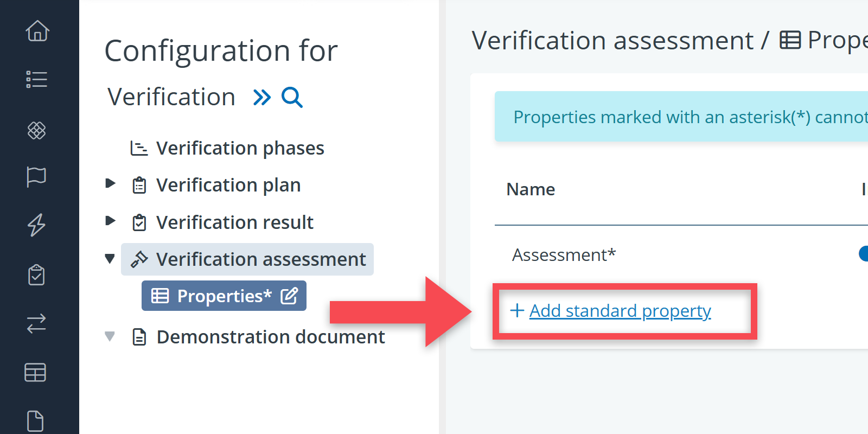Click the lightning bolt sidebar icon

click(37, 225)
